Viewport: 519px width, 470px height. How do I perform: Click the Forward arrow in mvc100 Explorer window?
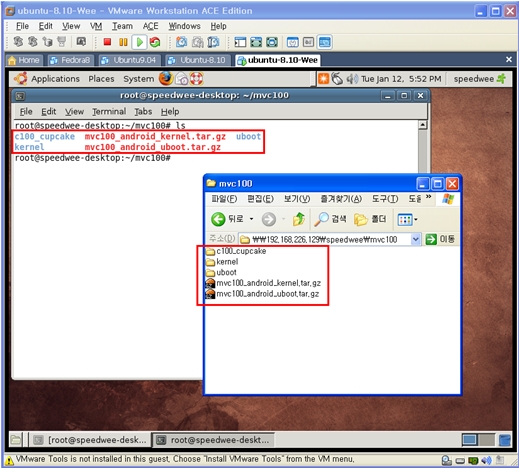pyautogui.click(x=269, y=219)
